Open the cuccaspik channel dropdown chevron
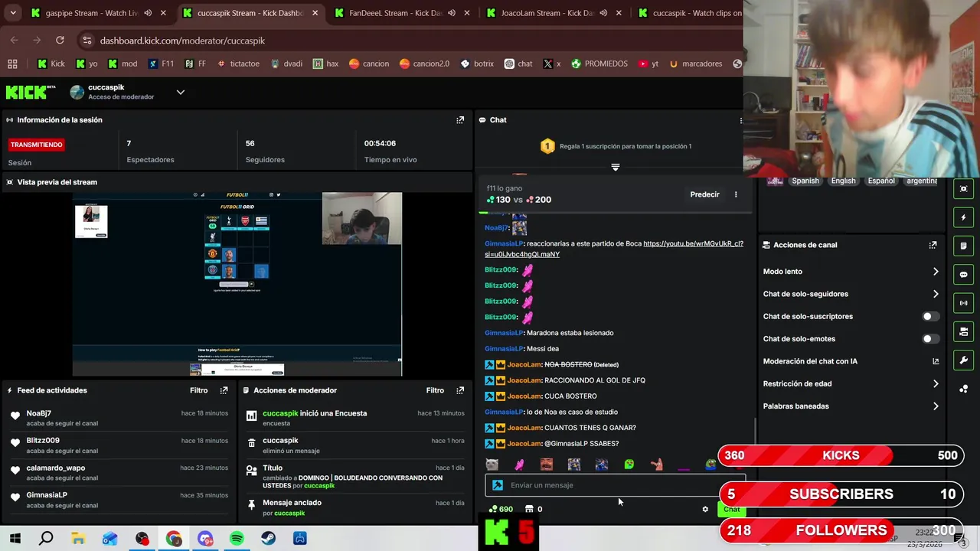The image size is (980, 551). [181, 92]
